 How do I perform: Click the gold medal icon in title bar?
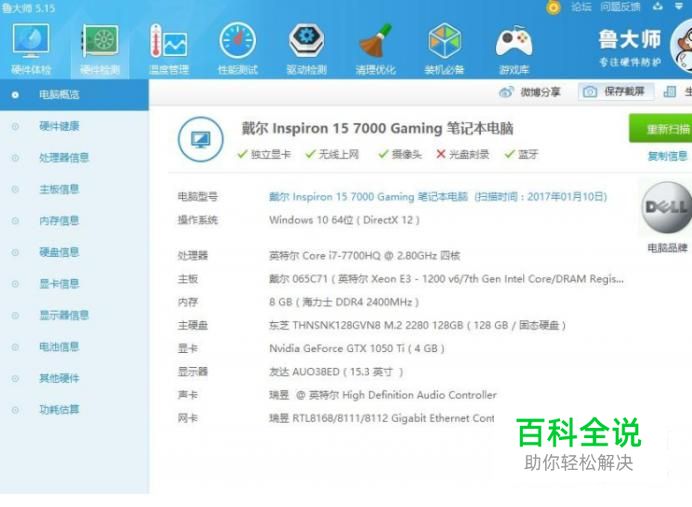click(553, 7)
